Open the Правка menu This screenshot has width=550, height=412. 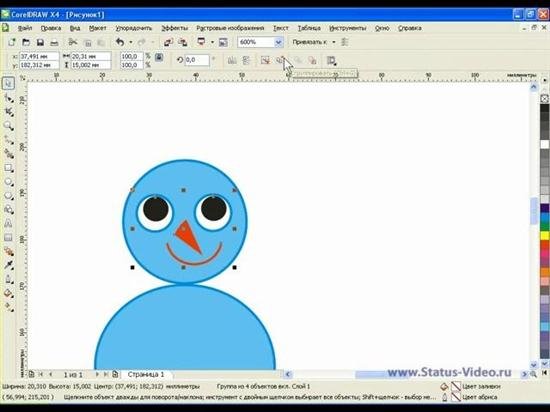pos(51,28)
